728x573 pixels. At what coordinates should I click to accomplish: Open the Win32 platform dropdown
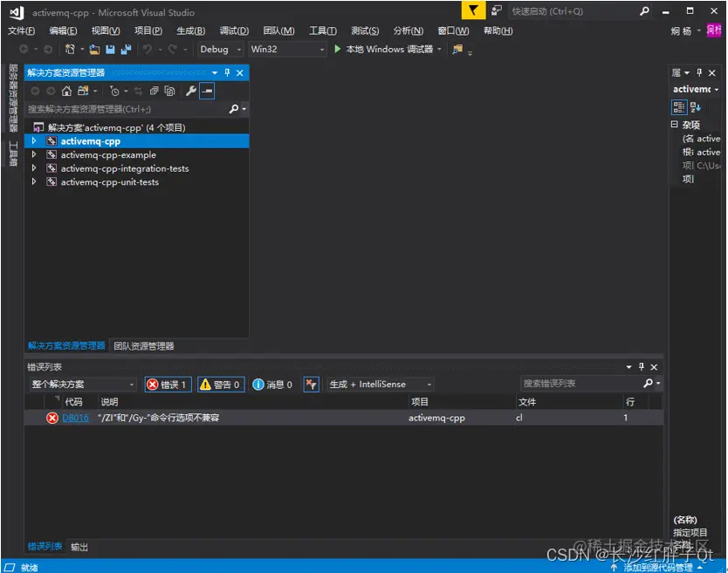287,49
